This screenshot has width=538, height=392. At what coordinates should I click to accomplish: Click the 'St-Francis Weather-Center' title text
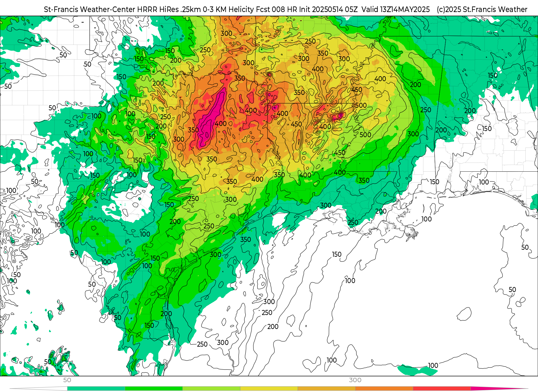(90, 10)
